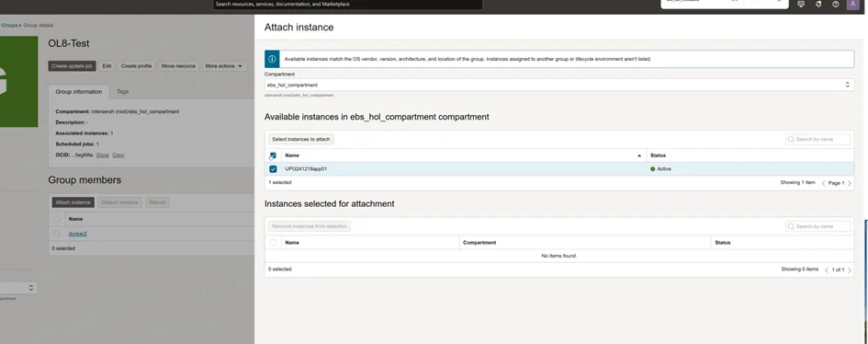
Task: Click the Status header in selected for attachment table
Action: point(722,243)
